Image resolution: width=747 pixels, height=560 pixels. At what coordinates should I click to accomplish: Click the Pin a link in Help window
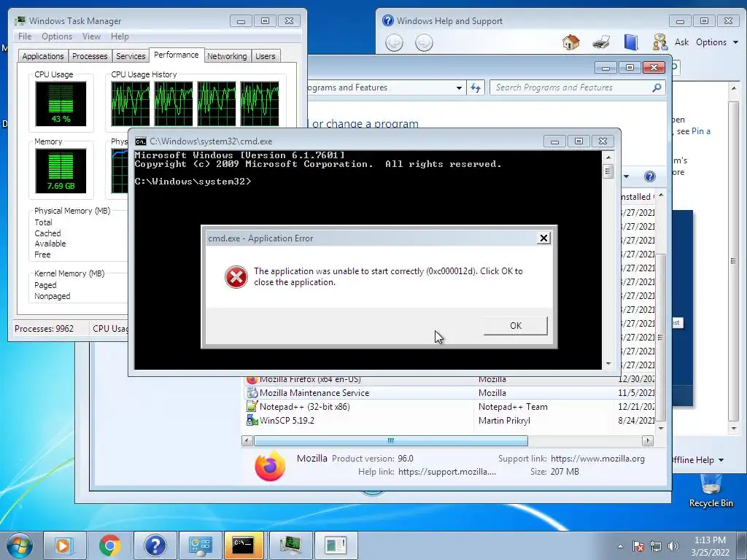[701, 131]
